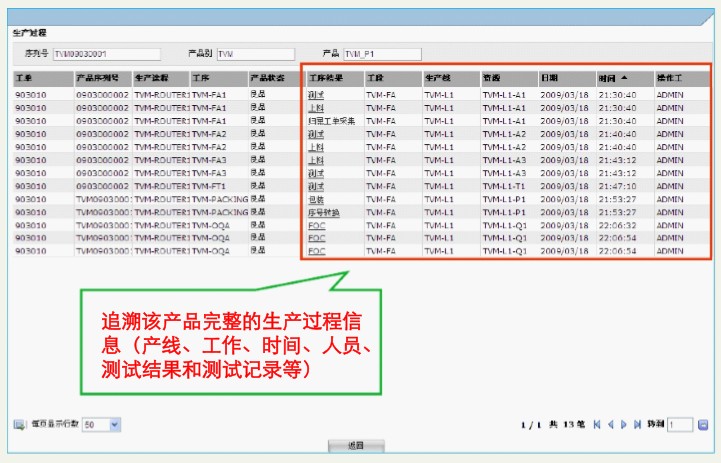
Task: Sort by the 时间 column header
Action: click(625, 79)
